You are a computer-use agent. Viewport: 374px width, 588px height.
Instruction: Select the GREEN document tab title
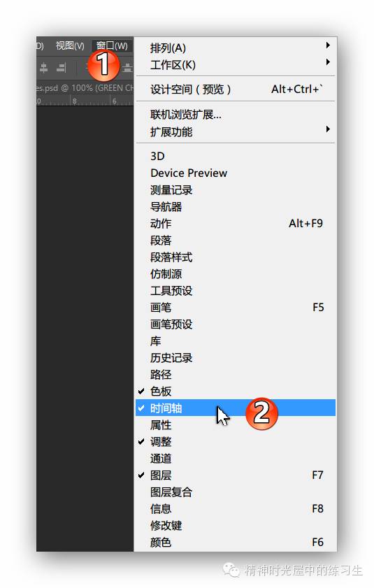click(85, 88)
